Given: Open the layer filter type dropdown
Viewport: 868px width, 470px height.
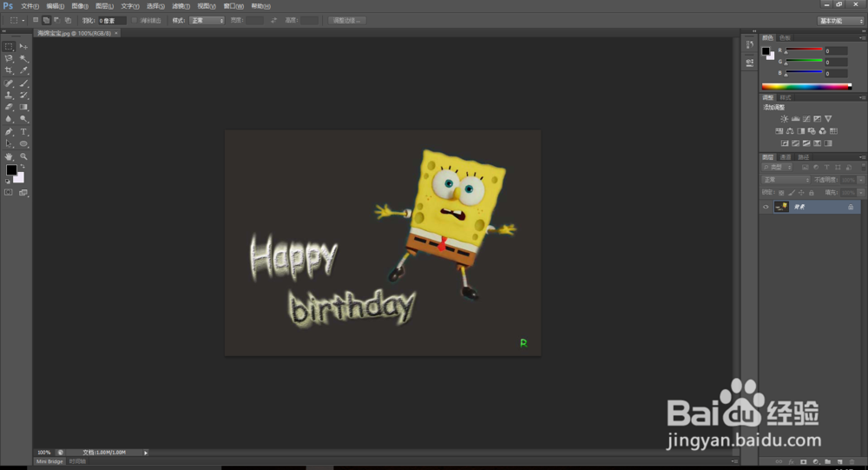Looking at the screenshot, I should tap(777, 167).
